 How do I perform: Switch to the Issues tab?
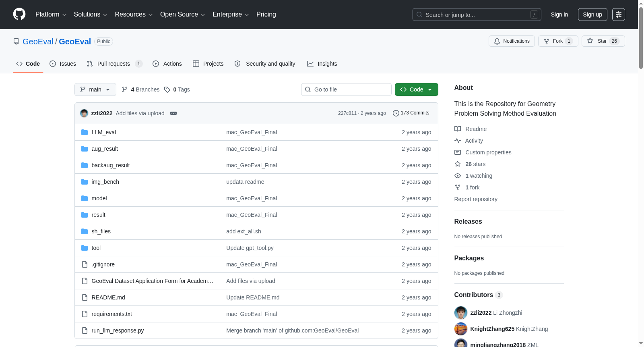click(63, 64)
